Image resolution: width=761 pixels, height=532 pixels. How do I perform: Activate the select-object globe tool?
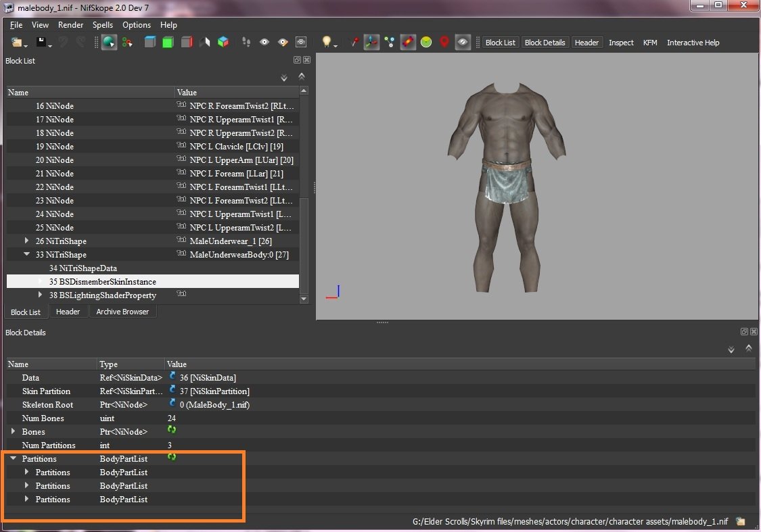[109, 42]
